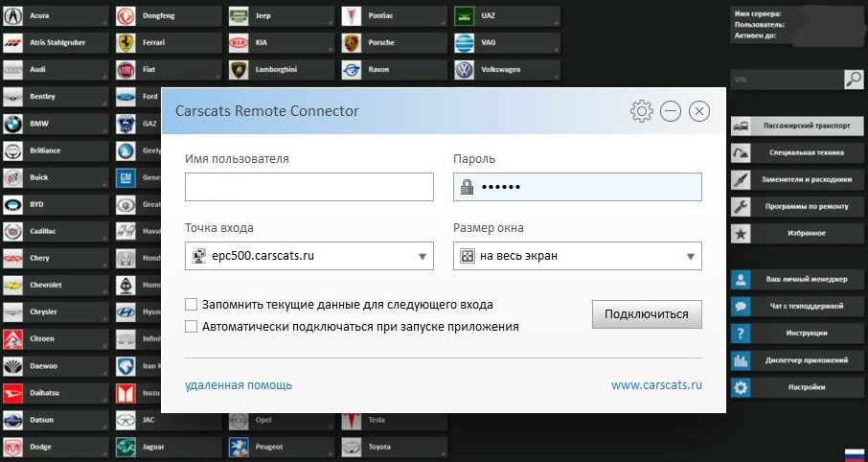Screen dimensions: 868x462
Task: Expand the Acura tile corner arrow
Action: tap(105, 23)
